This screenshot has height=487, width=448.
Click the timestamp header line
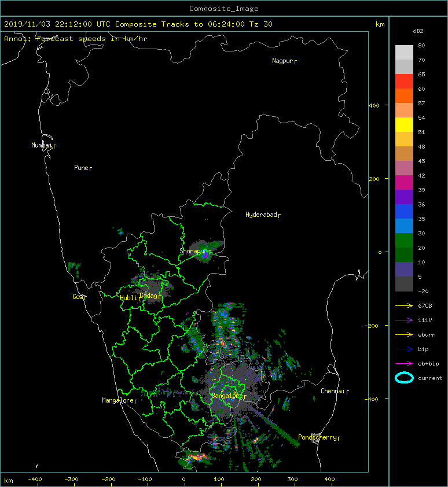(138, 24)
